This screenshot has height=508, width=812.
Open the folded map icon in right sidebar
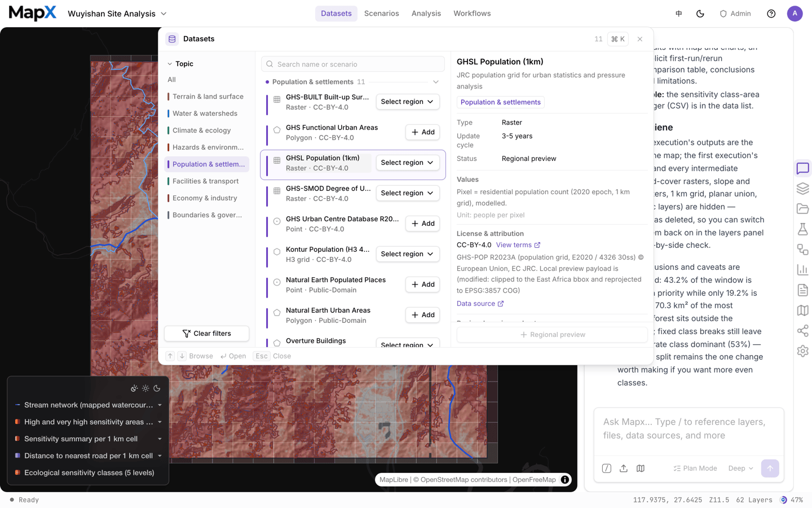pyautogui.click(x=803, y=310)
